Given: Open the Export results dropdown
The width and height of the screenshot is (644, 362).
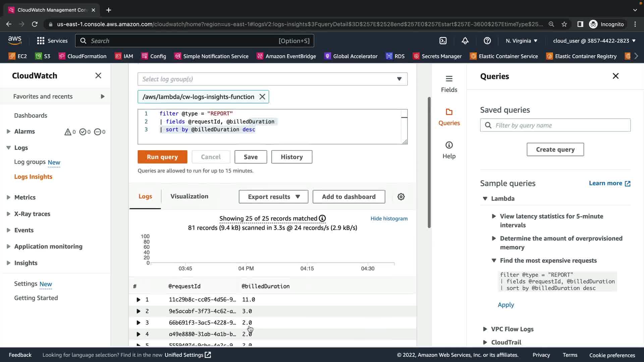Looking at the screenshot, I should 273,197.
